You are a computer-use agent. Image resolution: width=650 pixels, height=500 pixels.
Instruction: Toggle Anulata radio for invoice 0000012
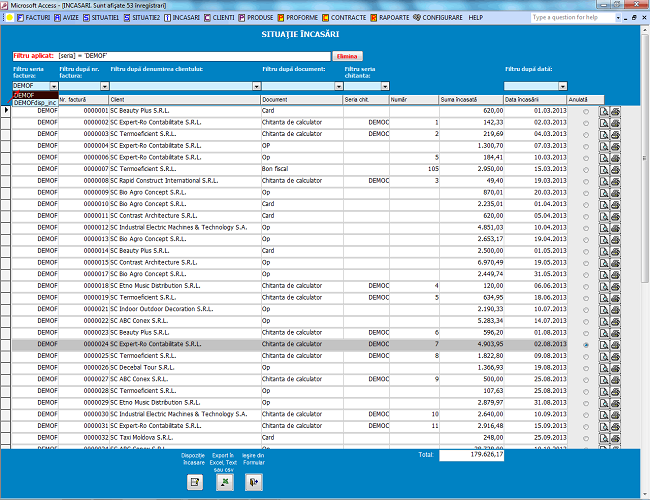(586, 228)
